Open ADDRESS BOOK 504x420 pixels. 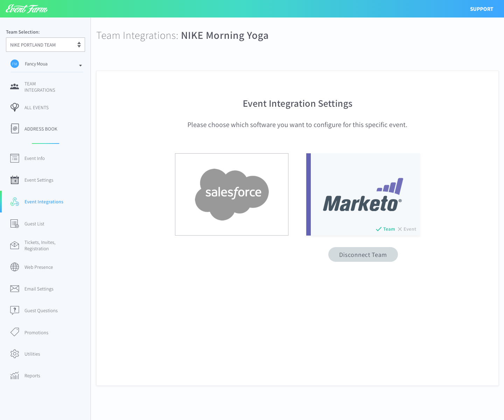[x=41, y=129]
